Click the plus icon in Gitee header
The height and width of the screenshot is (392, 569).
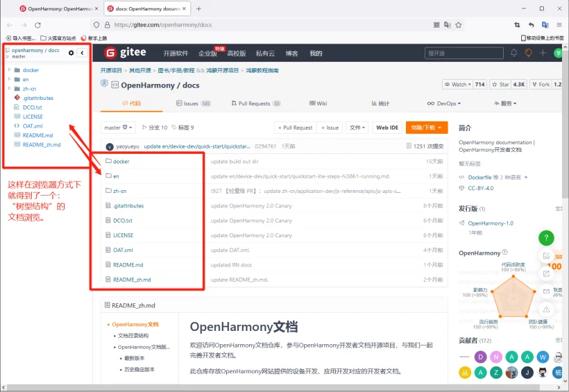543,53
